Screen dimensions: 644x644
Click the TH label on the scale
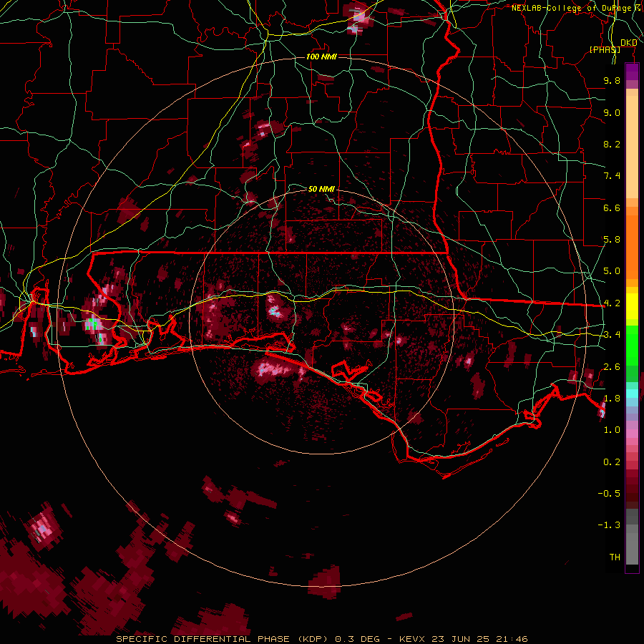615,557
